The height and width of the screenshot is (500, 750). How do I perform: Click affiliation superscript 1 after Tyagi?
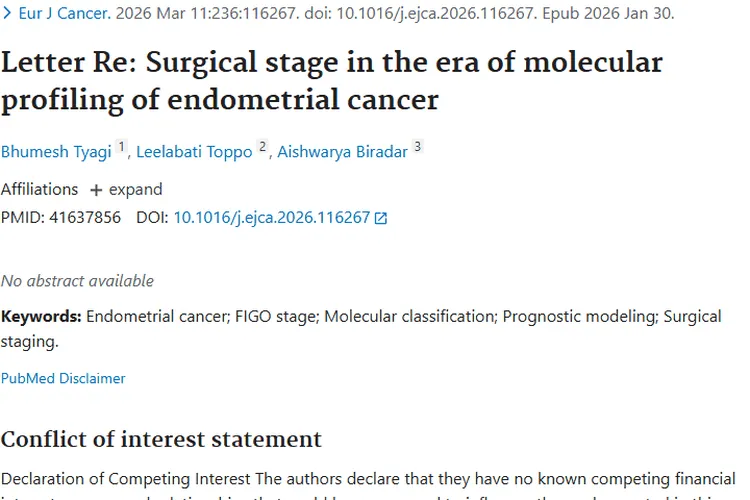point(122,147)
